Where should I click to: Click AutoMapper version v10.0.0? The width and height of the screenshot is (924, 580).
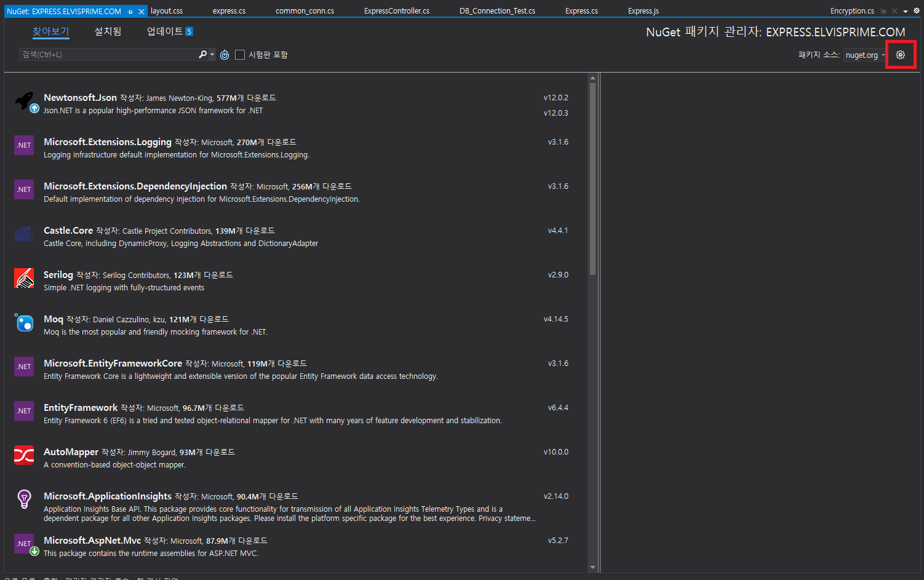pyautogui.click(x=556, y=452)
